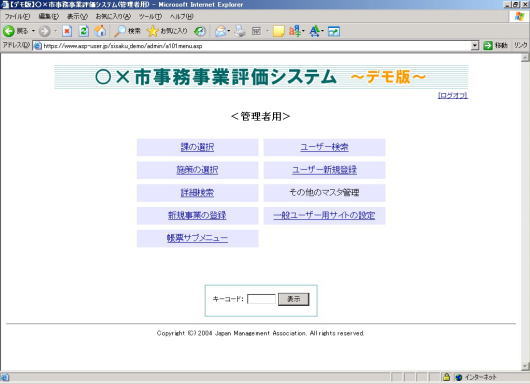Open Mail envelope icon
530x384 pixels.
pyautogui.click(x=220, y=31)
